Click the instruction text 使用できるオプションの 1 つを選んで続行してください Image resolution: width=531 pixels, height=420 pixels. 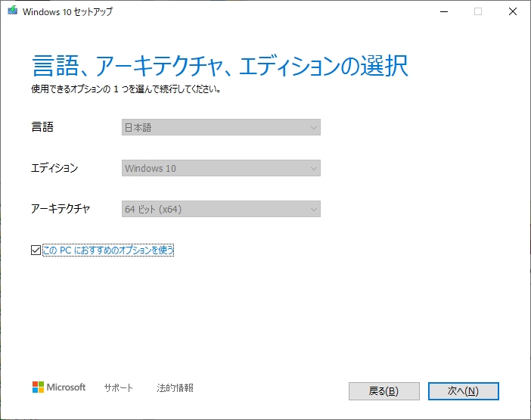126,89
